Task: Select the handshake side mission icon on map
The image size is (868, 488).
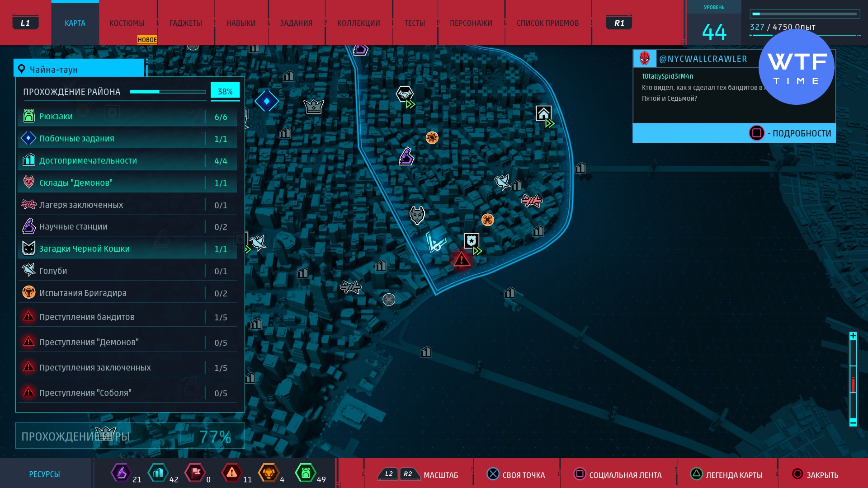Action: pos(405,94)
